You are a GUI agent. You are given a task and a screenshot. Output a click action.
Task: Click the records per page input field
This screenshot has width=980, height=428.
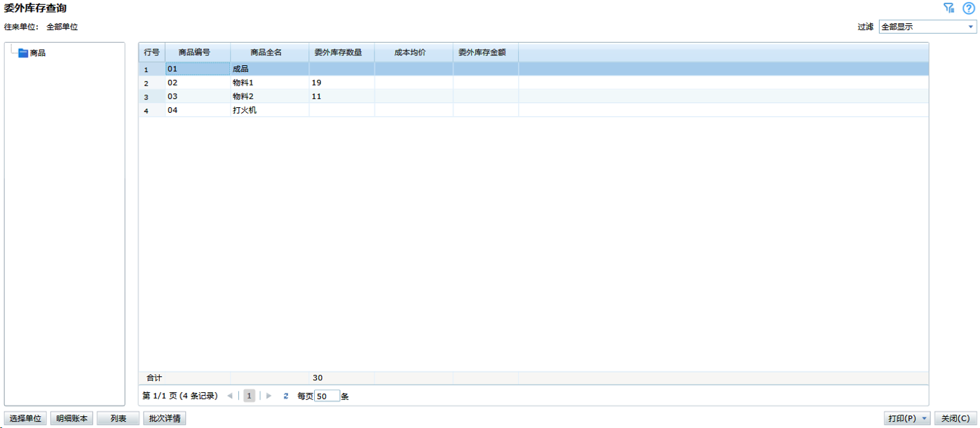click(327, 396)
